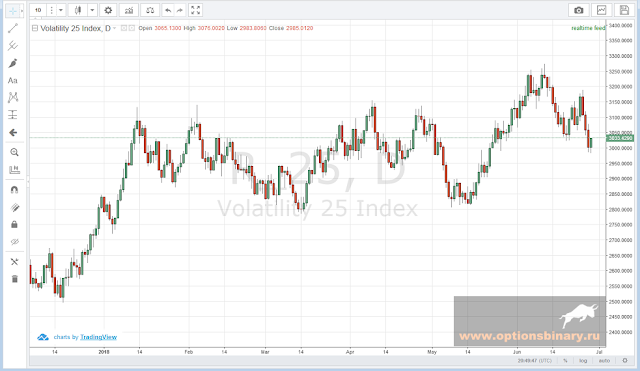
Task: Toggle logarithmic scale mode
Action: pyautogui.click(x=583, y=361)
